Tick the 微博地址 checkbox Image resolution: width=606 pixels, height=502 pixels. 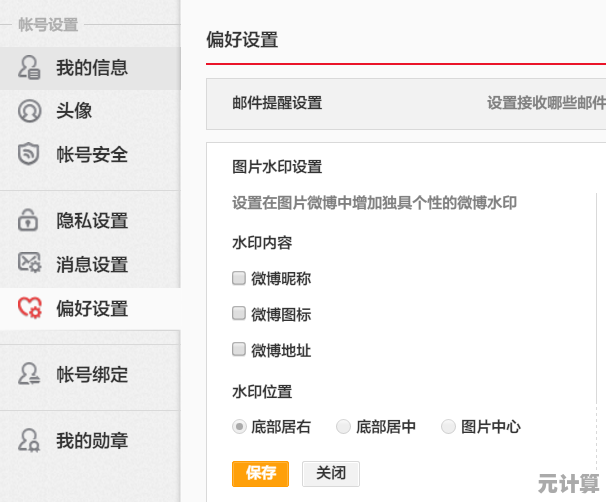(239, 349)
